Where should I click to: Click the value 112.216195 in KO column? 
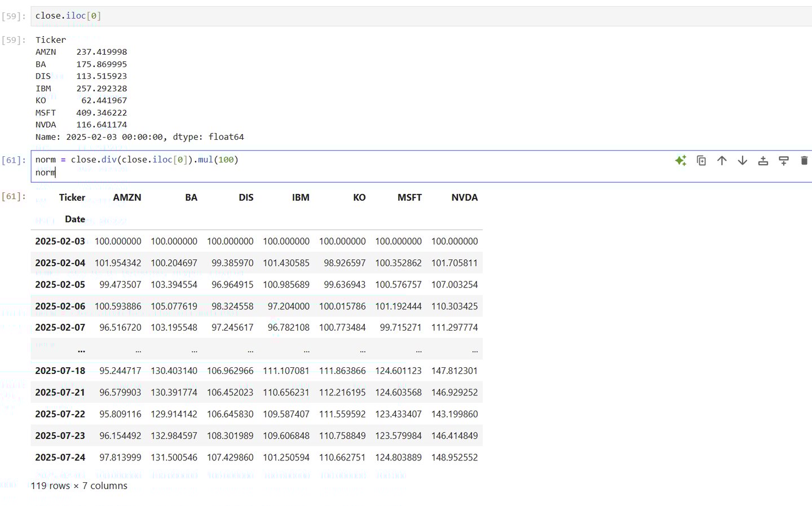342,392
